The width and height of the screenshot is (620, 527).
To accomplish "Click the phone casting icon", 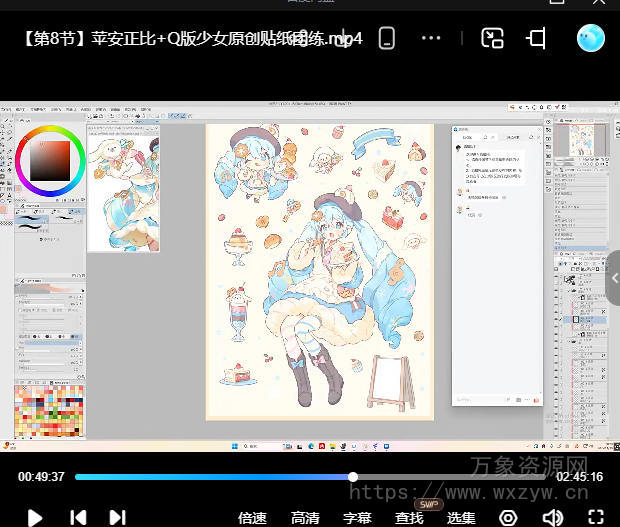I will [386, 39].
